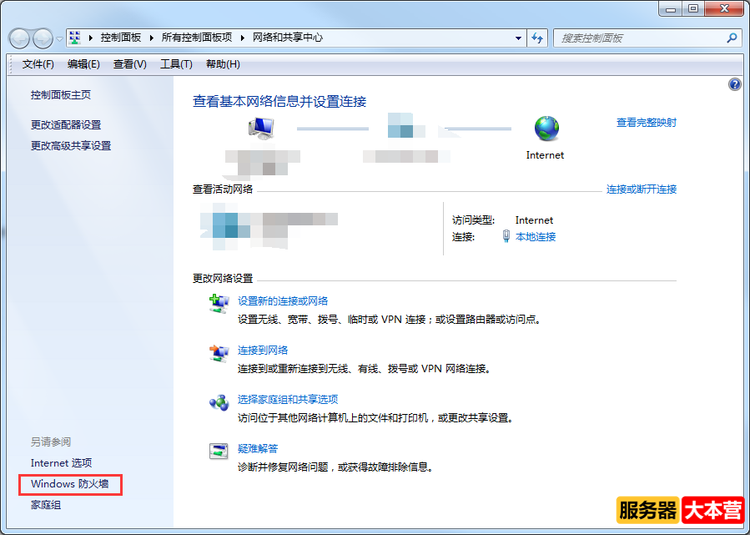The width and height of the screenshot is (750, 535).
Task: Click the 查看基本网络信息并设置连接 heading
Action: pos(279,102)
